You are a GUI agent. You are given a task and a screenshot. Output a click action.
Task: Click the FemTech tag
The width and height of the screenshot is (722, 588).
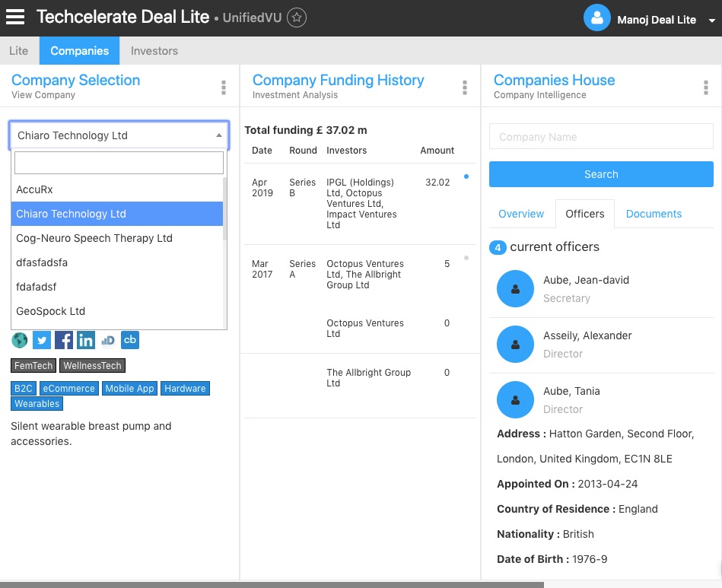coord(33,366)
